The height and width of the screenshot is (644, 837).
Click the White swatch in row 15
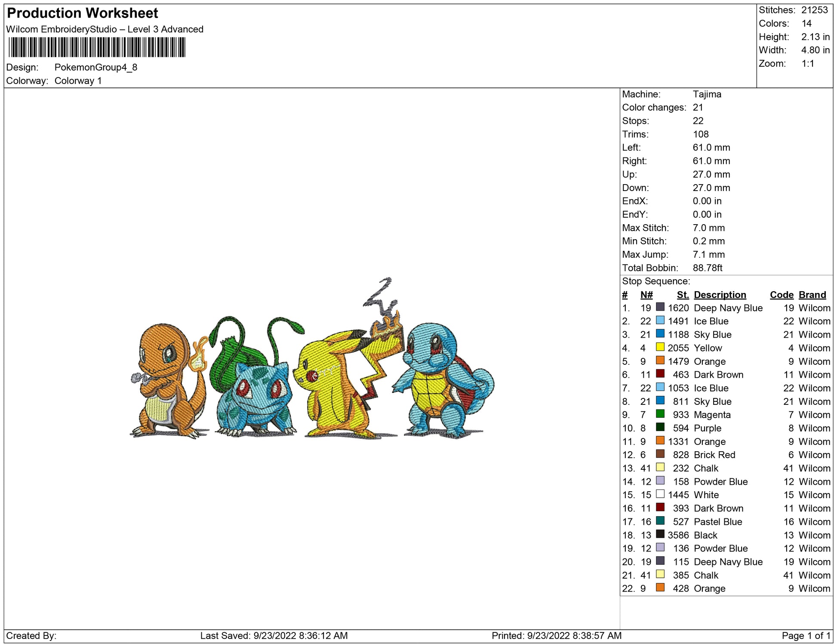pyautogui.click(x=660, y=494)
